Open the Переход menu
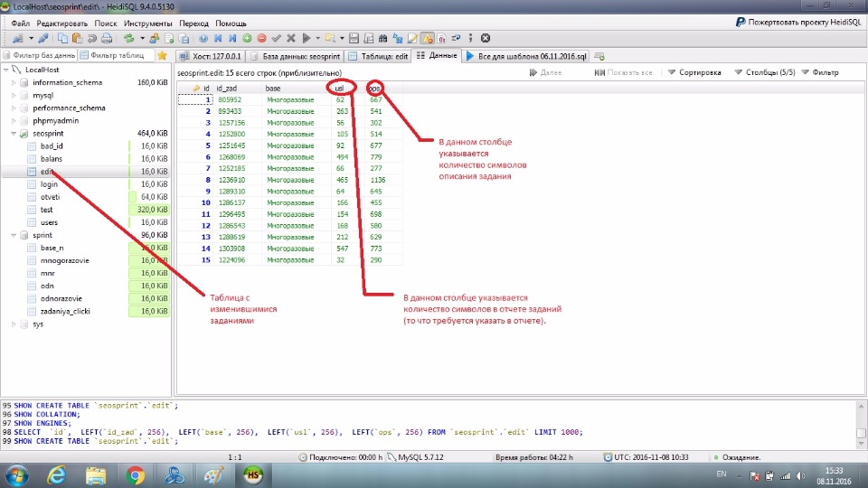Viewport: 868px width, 488px height. click(193, 23)
